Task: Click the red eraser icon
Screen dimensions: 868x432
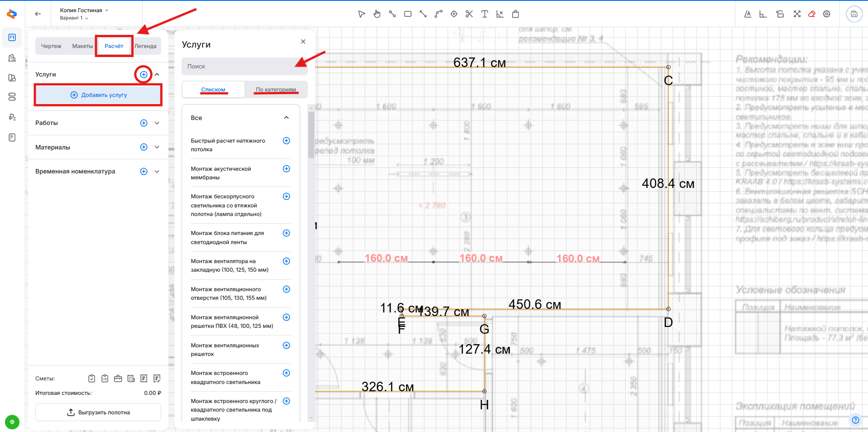Action: [812, 14]
